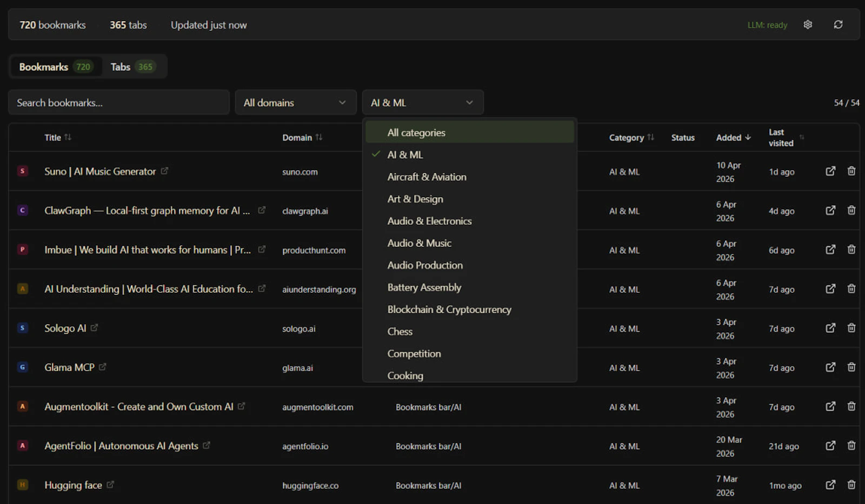The image size is (865, 504).
Task: Delete the Suno AI Music Generator bookmark
Action: pyautogui.click(x=851, y=171)
